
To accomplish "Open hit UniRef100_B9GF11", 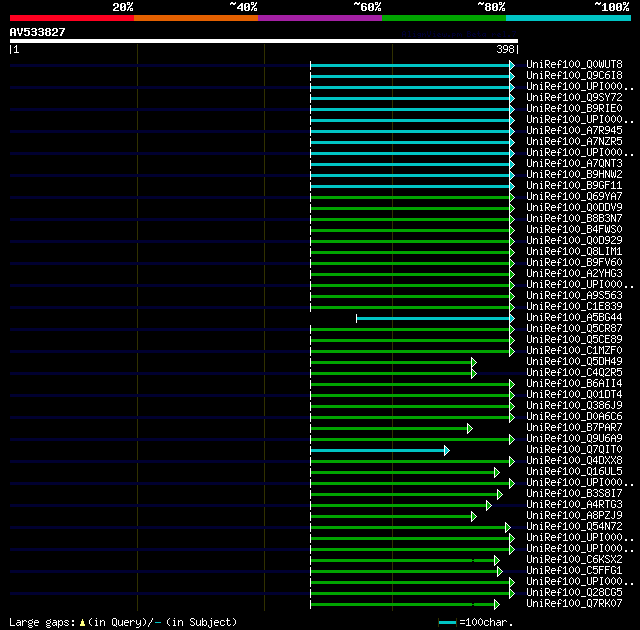I will (x=574, y=186).
